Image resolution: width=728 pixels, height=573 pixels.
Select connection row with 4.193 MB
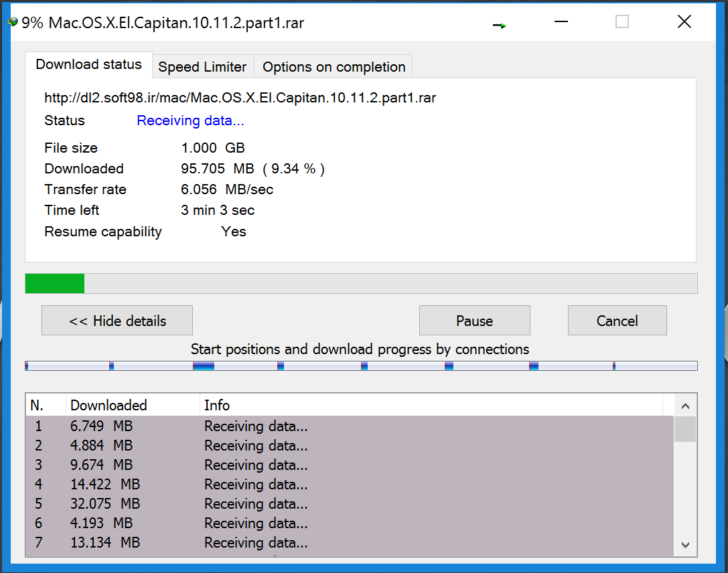tap(350, 523)
